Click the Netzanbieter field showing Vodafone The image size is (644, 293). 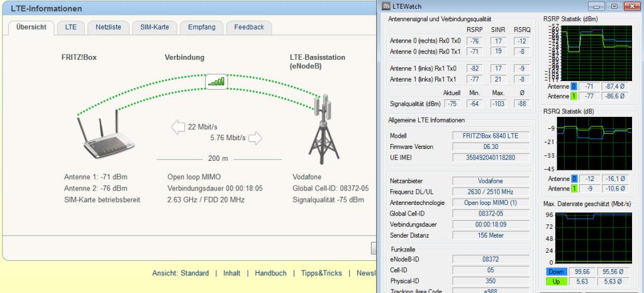pyautogui.click(x=491, y=180)
